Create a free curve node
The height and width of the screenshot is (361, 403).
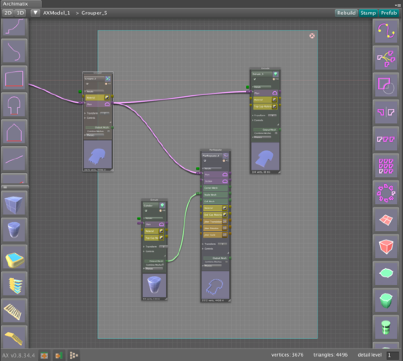point(386,32)
